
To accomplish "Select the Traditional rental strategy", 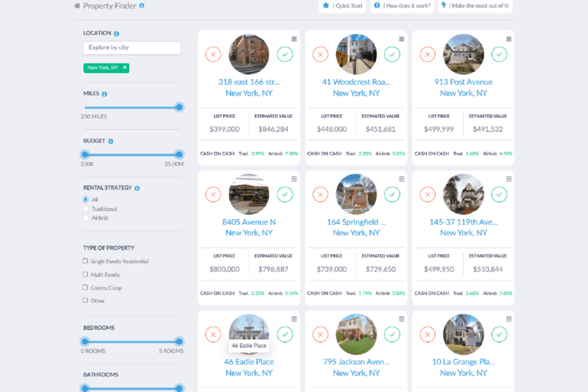I will point(86,209).
